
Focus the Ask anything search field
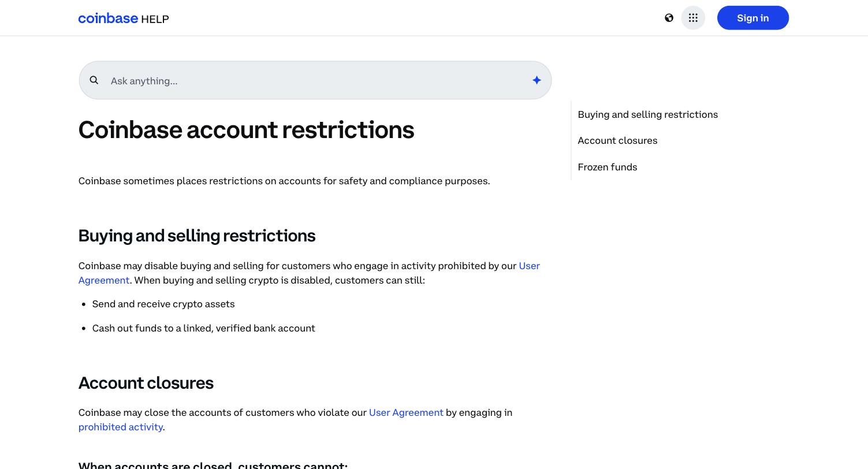pyautogui.click(x=315, y=80)
